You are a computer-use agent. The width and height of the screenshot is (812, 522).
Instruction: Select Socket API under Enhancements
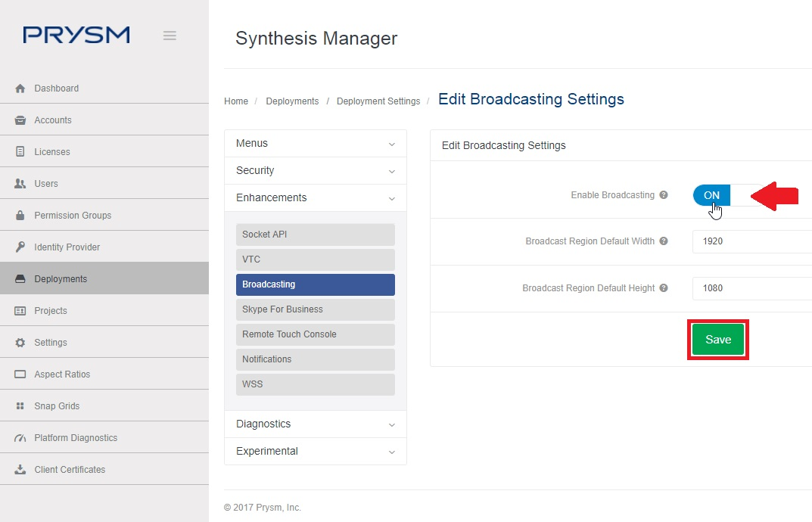click(x=316, y=235)
